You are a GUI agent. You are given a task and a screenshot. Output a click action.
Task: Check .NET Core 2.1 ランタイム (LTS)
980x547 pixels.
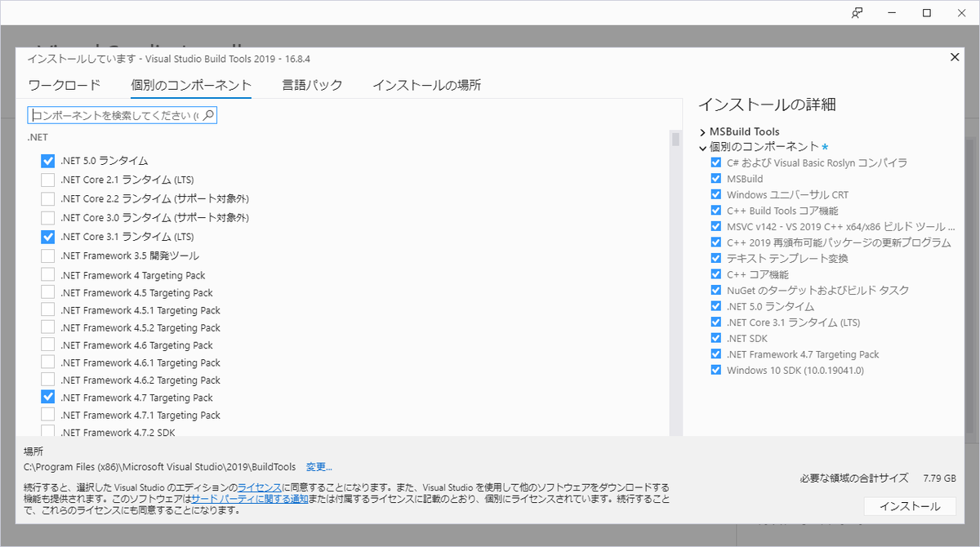[x=47, y=180]
